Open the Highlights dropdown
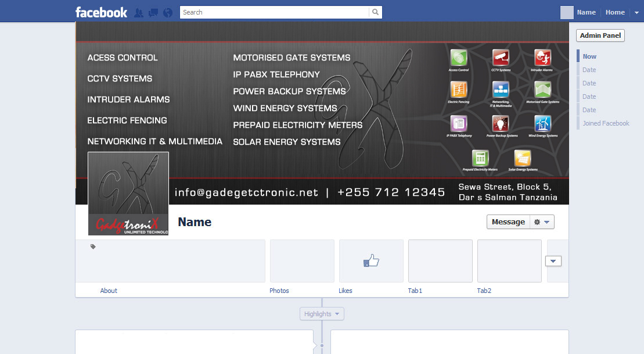 [x=322, y=314]
